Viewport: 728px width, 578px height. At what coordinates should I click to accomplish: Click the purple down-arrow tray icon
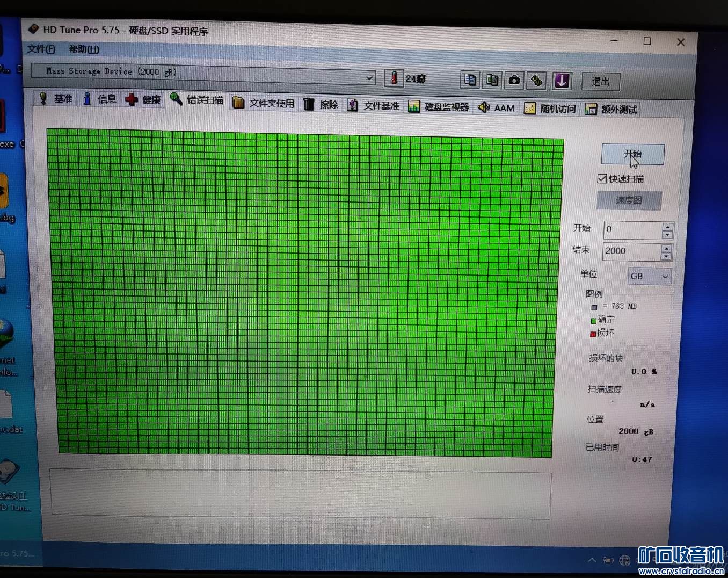562,81
